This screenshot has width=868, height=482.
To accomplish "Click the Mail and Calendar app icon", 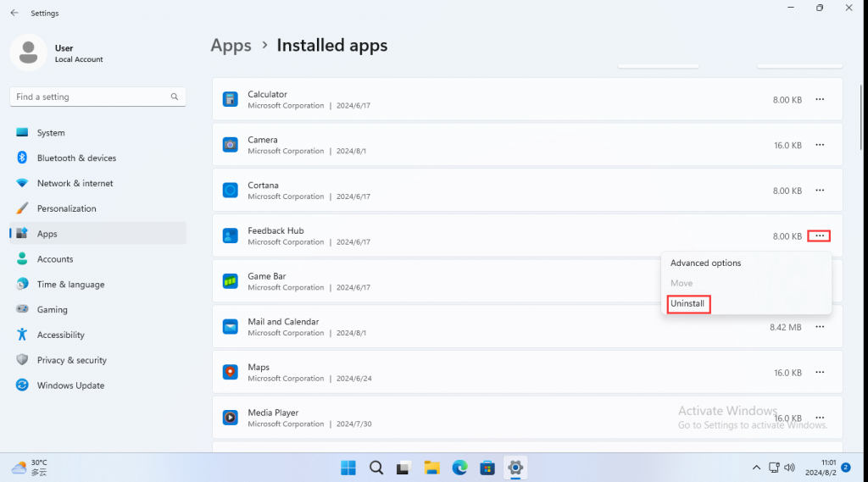I will tap(231, 327).
